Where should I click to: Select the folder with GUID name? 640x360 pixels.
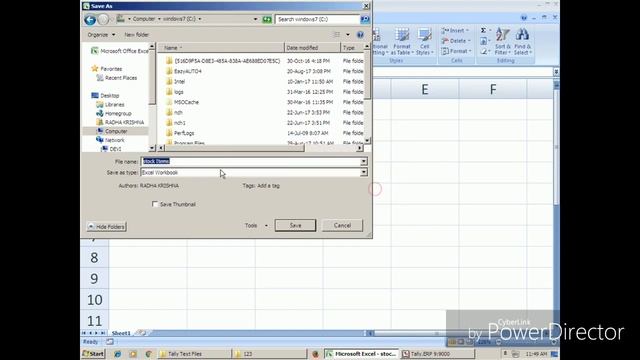pyautogui.click(x=223, y=61)
